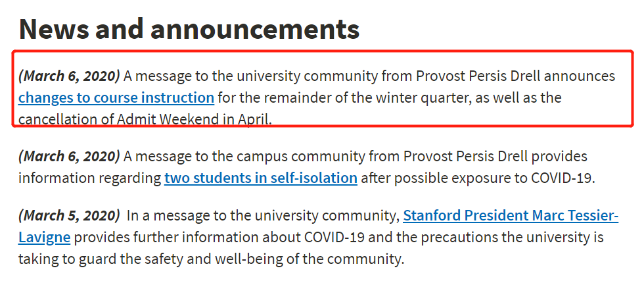This screenshot has width=644, height=285.
Task: Select the "(March 5, 2020)" date label
Action: tap(69, 215)
